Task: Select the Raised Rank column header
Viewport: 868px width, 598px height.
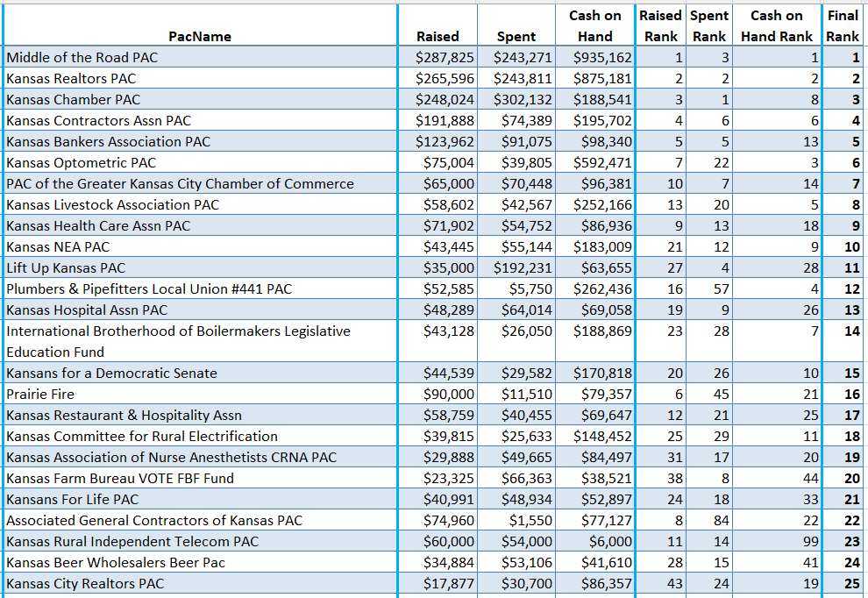Action: pyautogui.click(x=660, y=25)
